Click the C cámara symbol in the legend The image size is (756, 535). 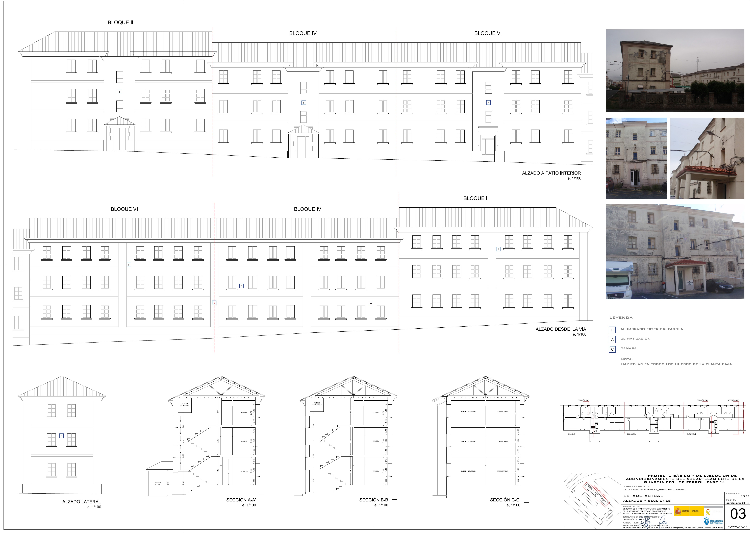coord(612,349)
